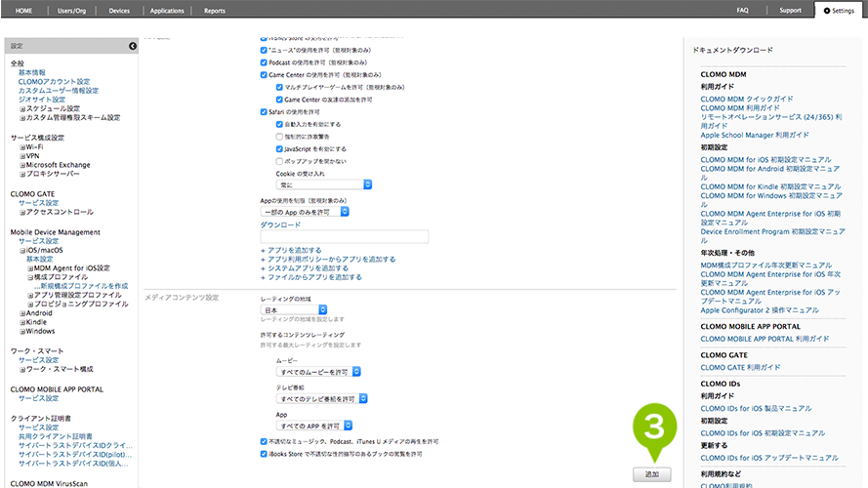Collapse the 構成プロファイル tree node

[30, 277]
